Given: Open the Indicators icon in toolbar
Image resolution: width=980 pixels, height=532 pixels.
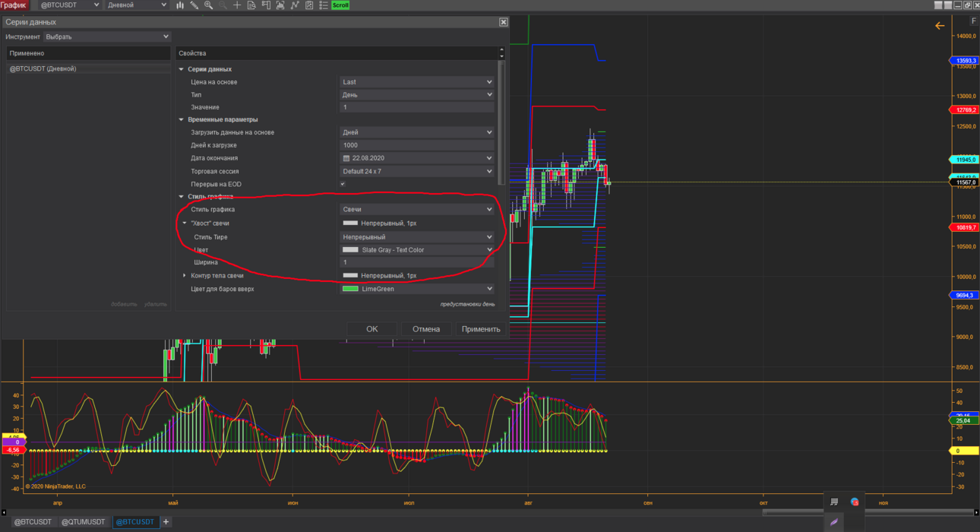Looking at the screenshot, I should (295, 5).
